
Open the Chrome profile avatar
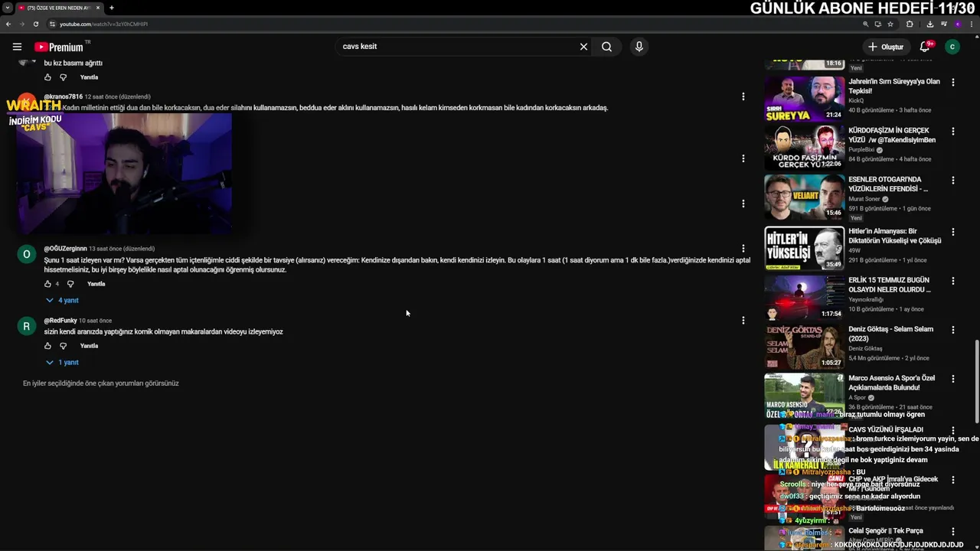[x=957, y=24]
